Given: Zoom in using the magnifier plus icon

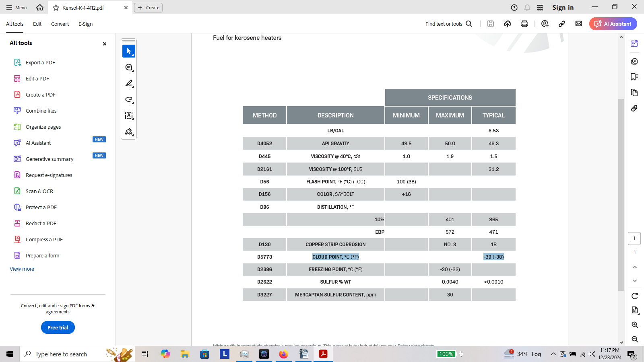Looking at the screenshot, I should point(635,325).
